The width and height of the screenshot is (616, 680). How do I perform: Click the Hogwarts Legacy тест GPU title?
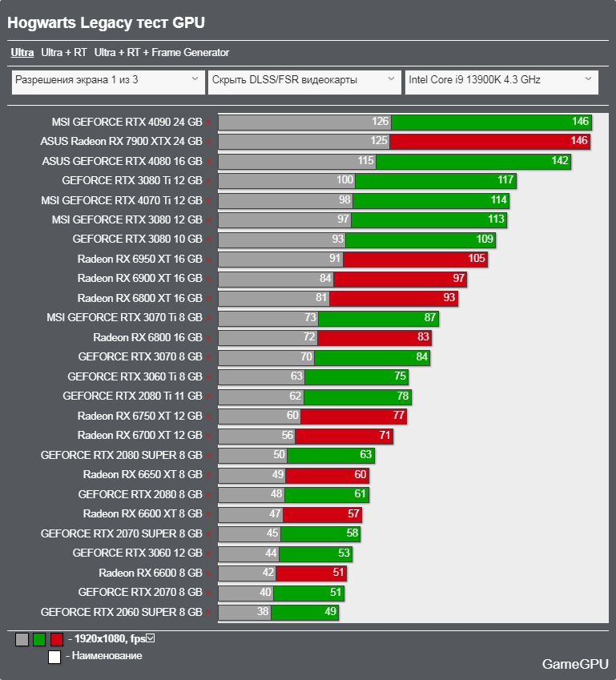(106, 22)
